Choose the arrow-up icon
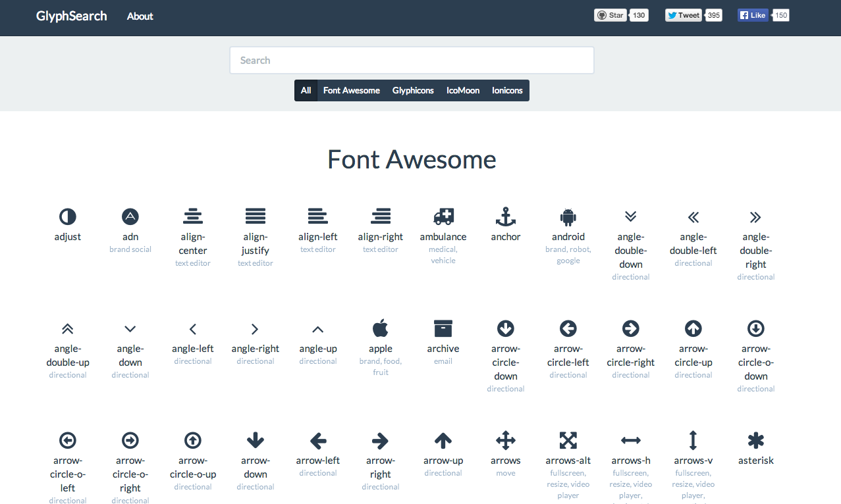The height and width of the screenshot is (504, 841). (443, 440)
